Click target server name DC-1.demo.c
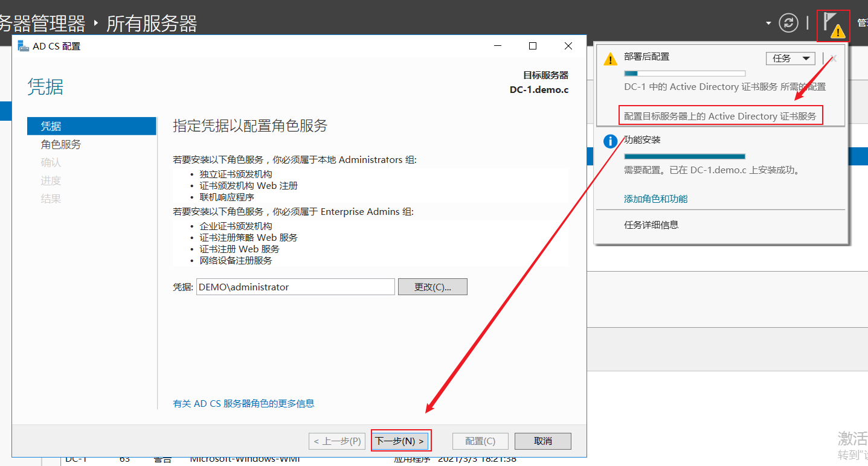The height and width of the screenshot is (466, 868). coord(539,90)
